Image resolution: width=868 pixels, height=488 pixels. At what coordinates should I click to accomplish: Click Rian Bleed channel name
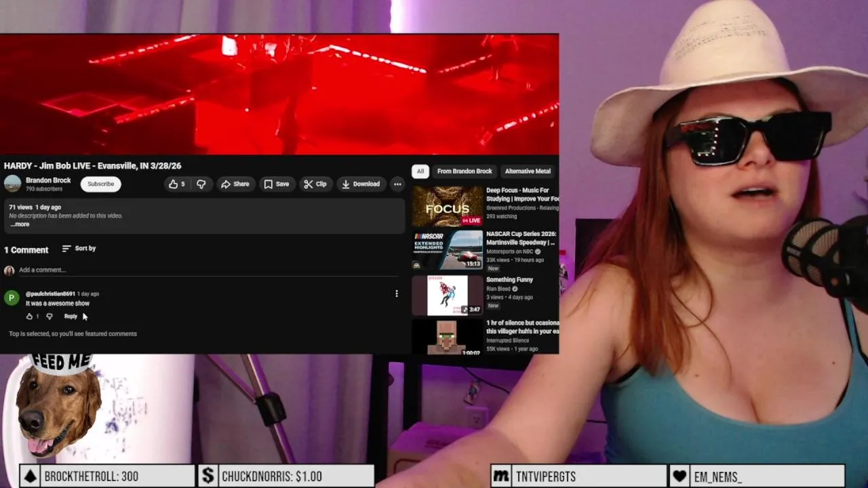point(498,289)
